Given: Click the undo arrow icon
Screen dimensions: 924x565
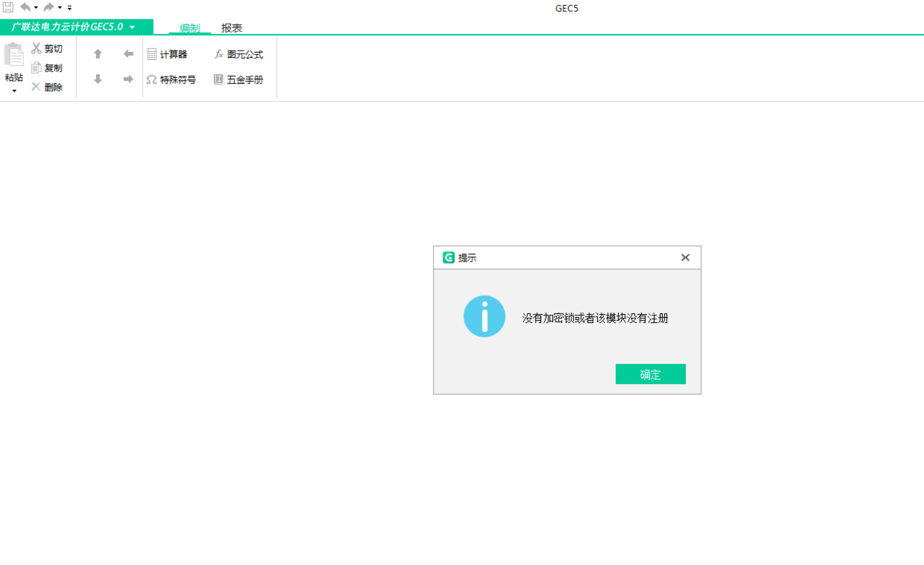Looking at the screenshot, I should (x=25, y=7).
